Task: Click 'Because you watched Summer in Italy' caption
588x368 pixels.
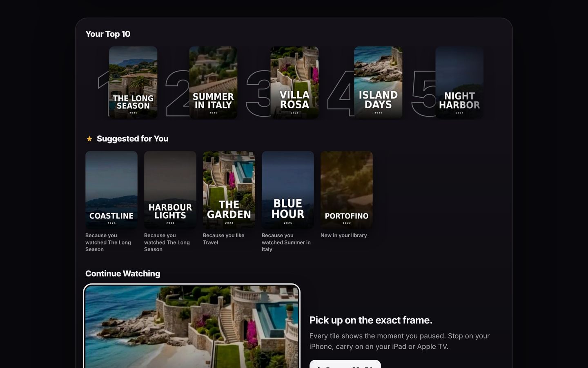Action: [x=286, y=242]
